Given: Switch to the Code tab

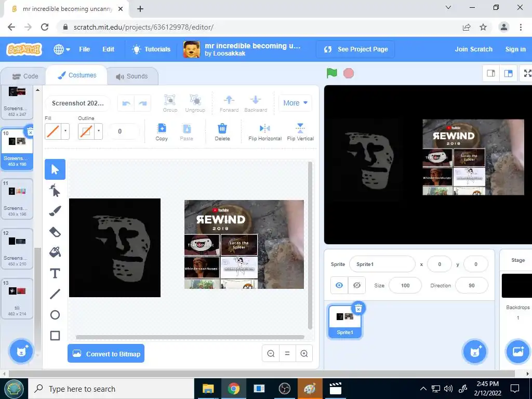Looking at the screenshot, I should click(x=25, y=76).
